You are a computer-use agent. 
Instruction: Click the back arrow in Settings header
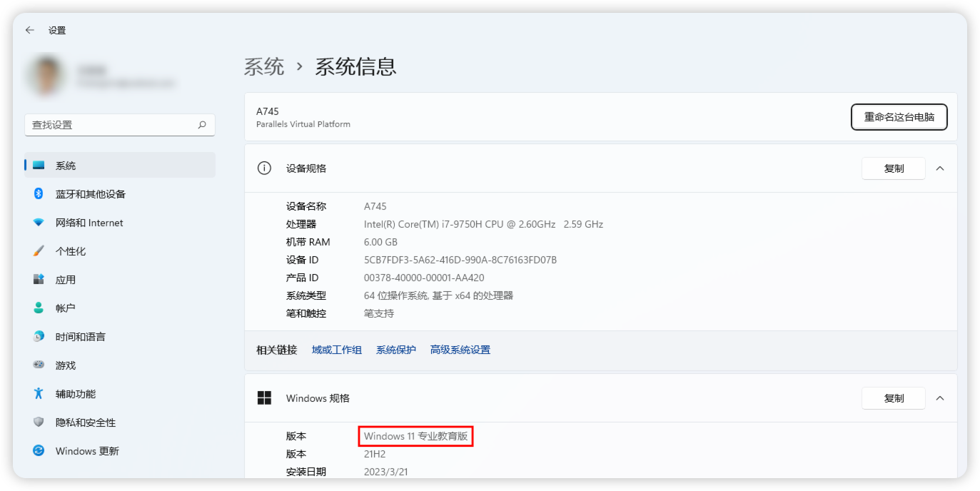(x=29, y=30)
